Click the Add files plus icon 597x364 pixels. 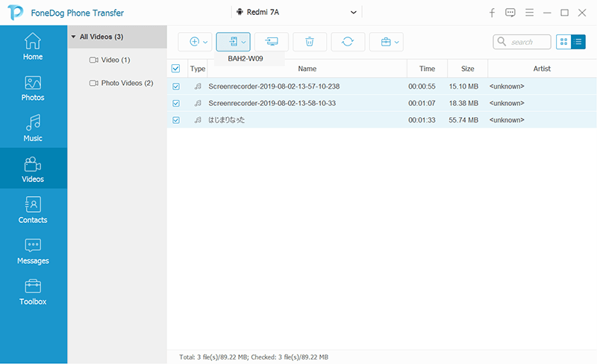pos(194,42)
